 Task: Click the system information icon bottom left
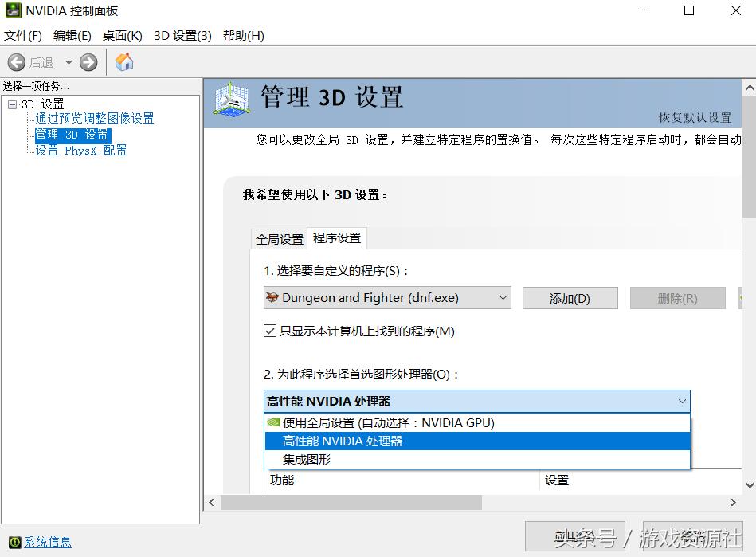[16, 542]
